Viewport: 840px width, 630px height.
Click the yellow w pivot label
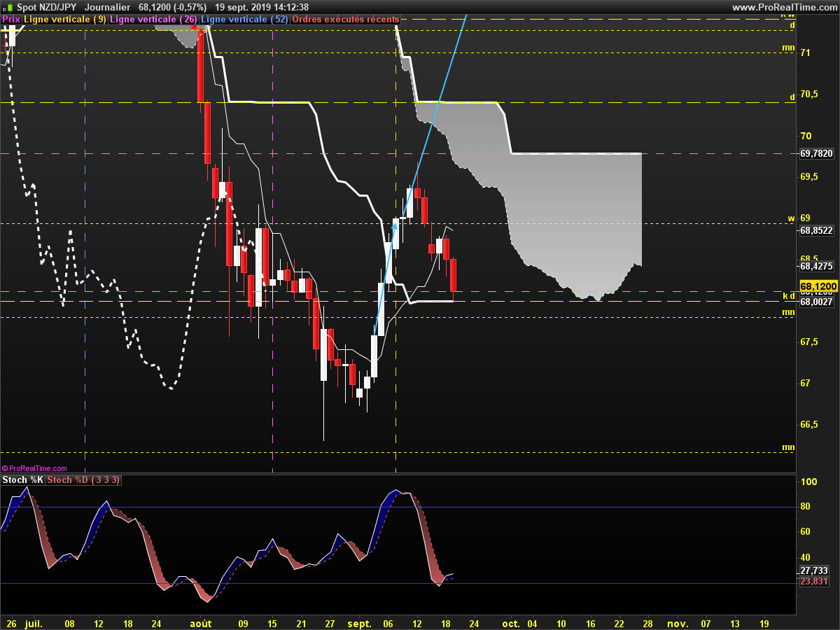[x=791, y=218]
